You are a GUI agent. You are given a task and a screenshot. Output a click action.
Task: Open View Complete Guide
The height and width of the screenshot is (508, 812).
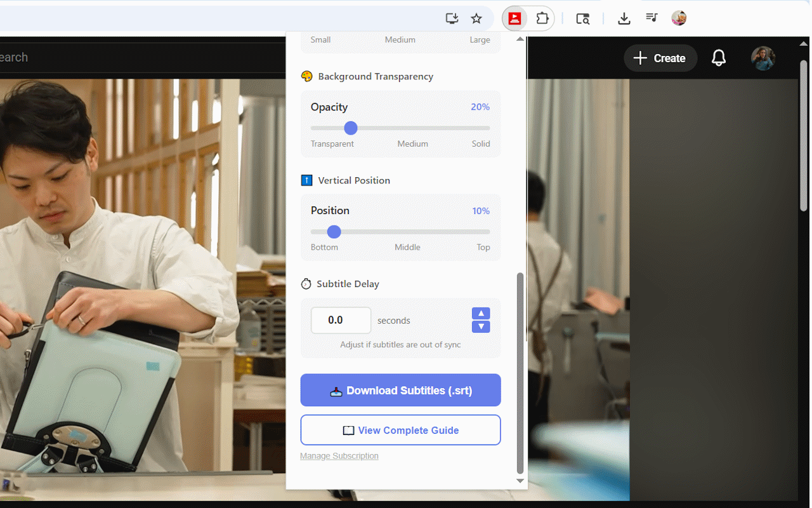pos(400,431)
